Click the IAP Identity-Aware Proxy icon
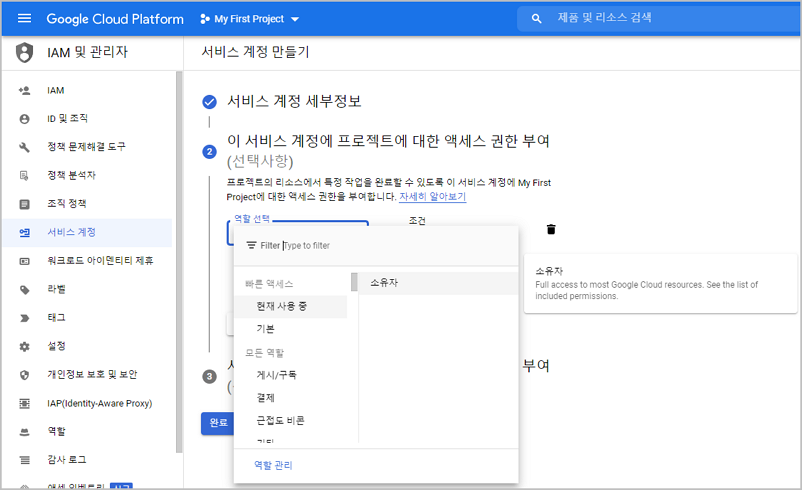 pyautogui.click(x=24, y=404)
